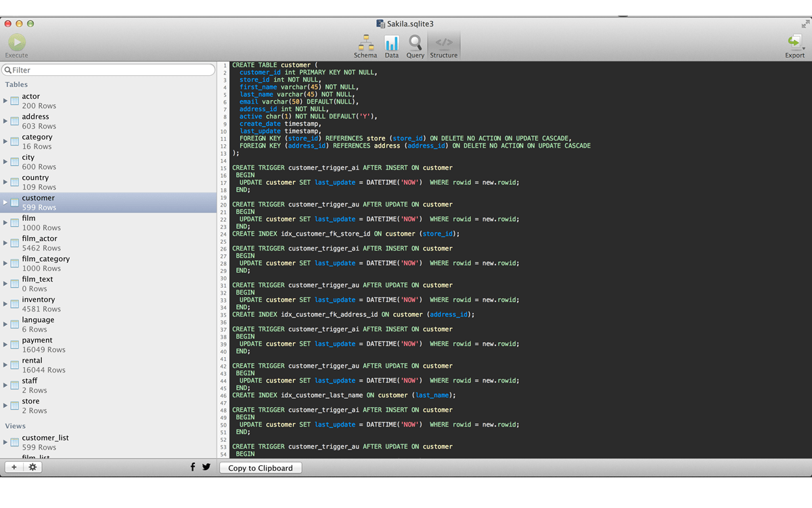Image resolution: width=812 pixels, height=508 pixels.
Task: Click the film table icon
Action: [15, 223]
